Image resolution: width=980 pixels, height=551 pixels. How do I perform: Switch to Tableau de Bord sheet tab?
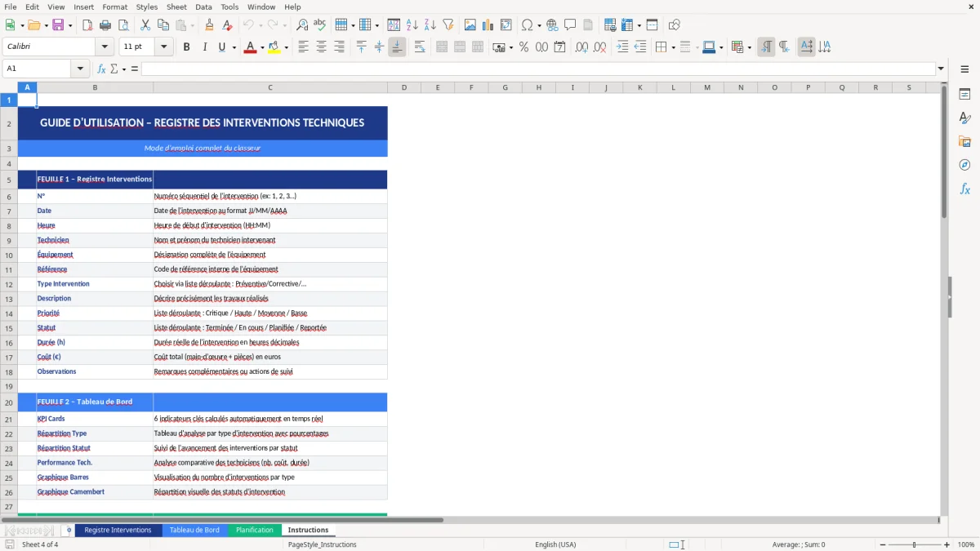[x=194, y=530]
